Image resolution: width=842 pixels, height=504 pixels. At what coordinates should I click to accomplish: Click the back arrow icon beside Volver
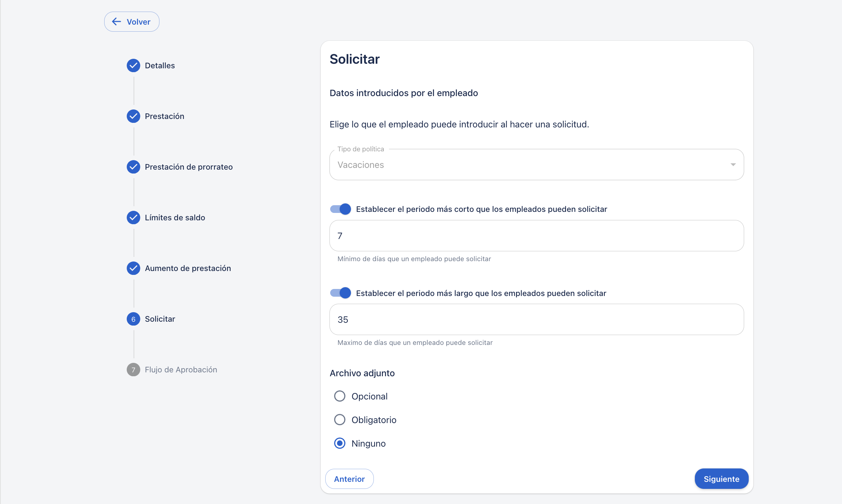coord(117,22)
